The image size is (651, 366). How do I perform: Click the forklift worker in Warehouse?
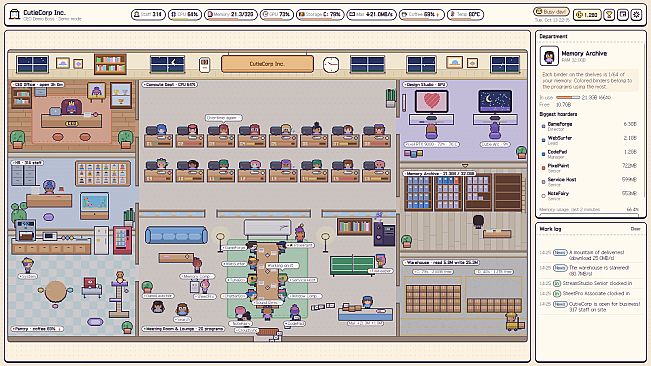pos(515,322)
